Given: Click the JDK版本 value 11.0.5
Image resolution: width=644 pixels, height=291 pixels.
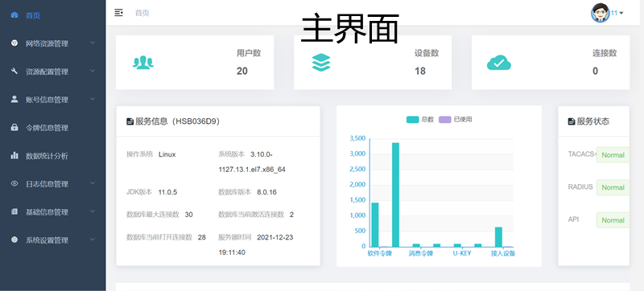Looking at the screenshot, I should [x=168, y=192].
